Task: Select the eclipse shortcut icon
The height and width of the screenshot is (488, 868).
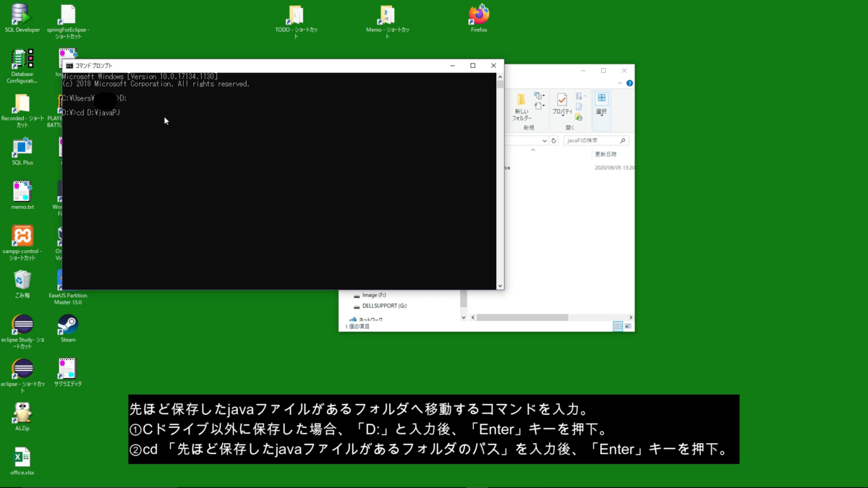Action: pos(22,370)
